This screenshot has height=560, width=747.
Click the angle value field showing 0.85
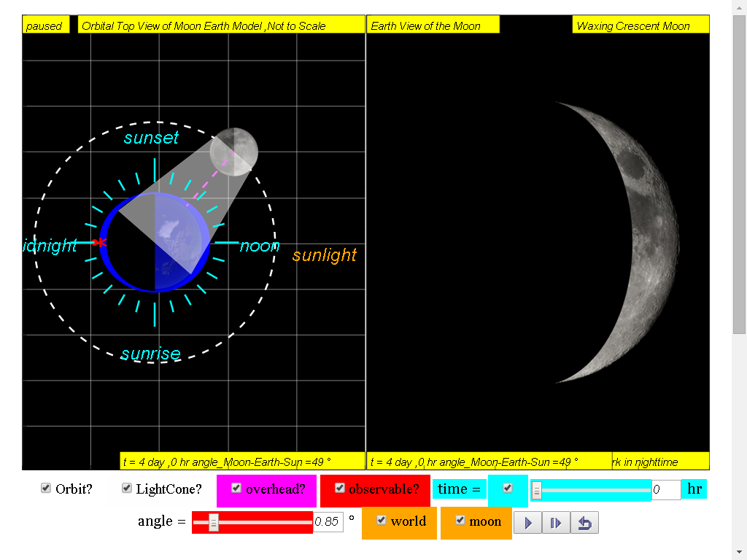pos(328,522)
